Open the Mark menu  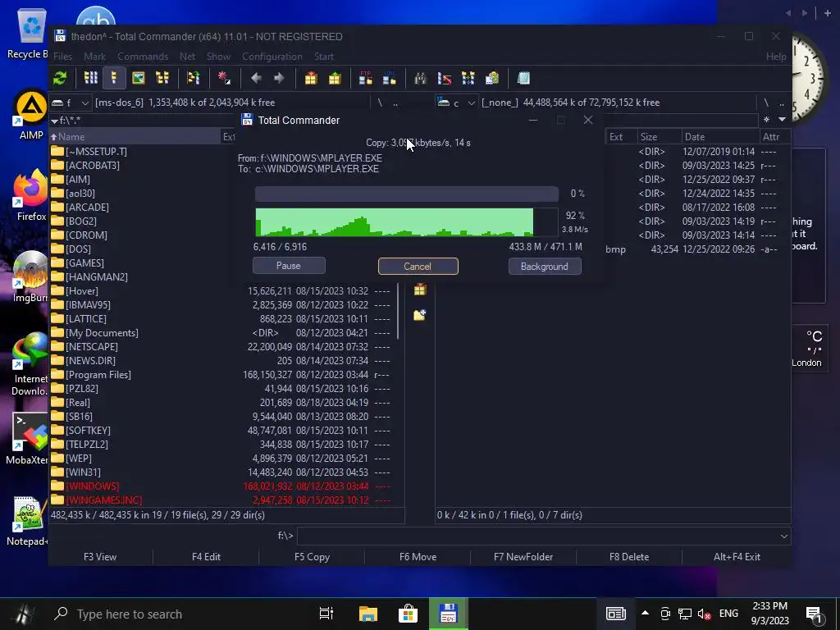click(x=95, y=57)
